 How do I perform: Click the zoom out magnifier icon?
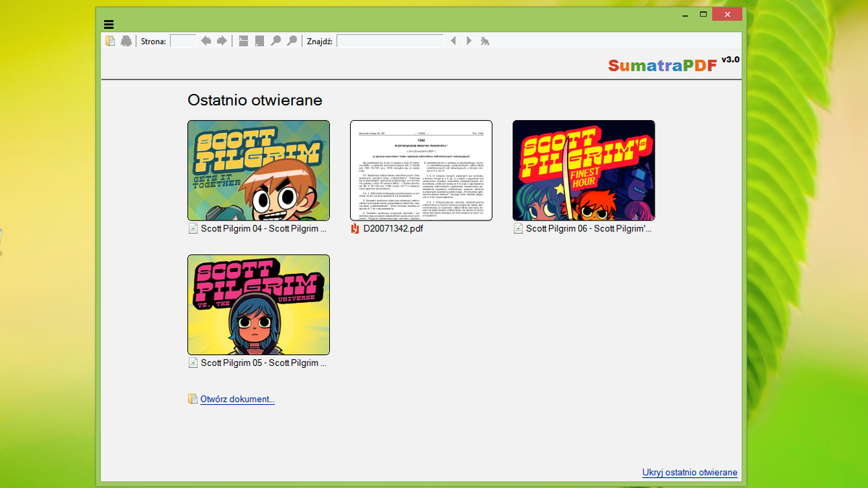pos(276,41)
